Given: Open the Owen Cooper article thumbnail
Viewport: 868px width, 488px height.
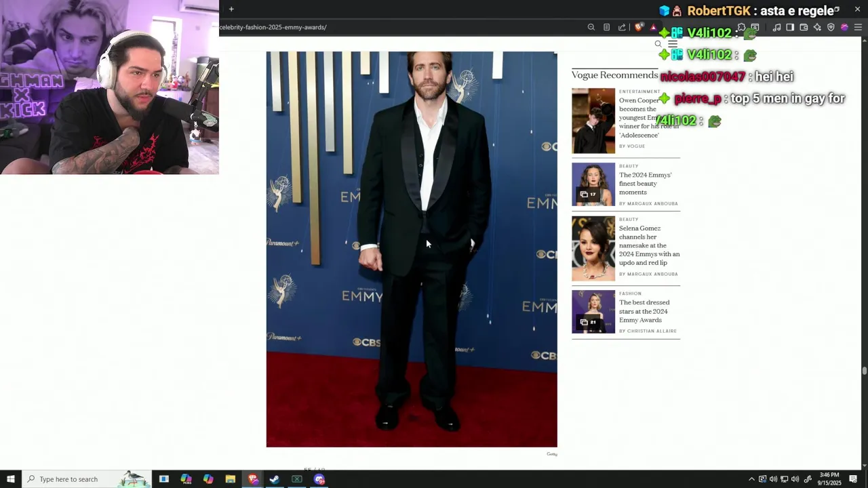Looking at the screenshot, I should point(593,121).
